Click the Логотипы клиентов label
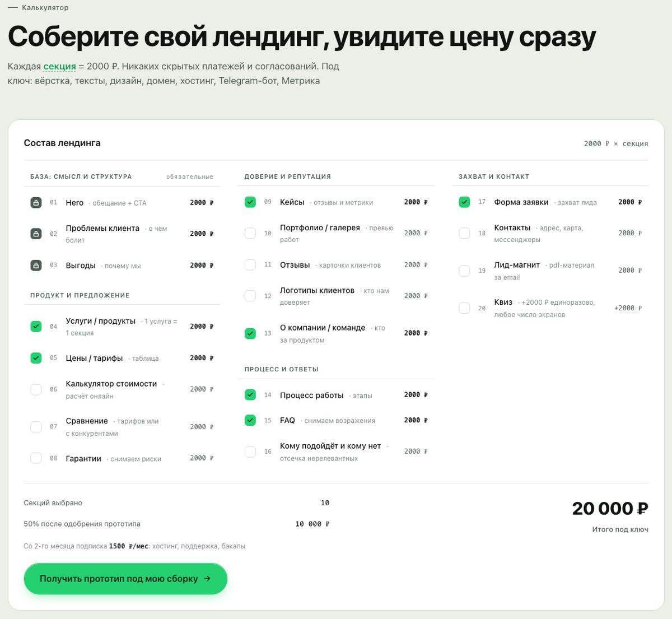672x619 pixels. 317,290
